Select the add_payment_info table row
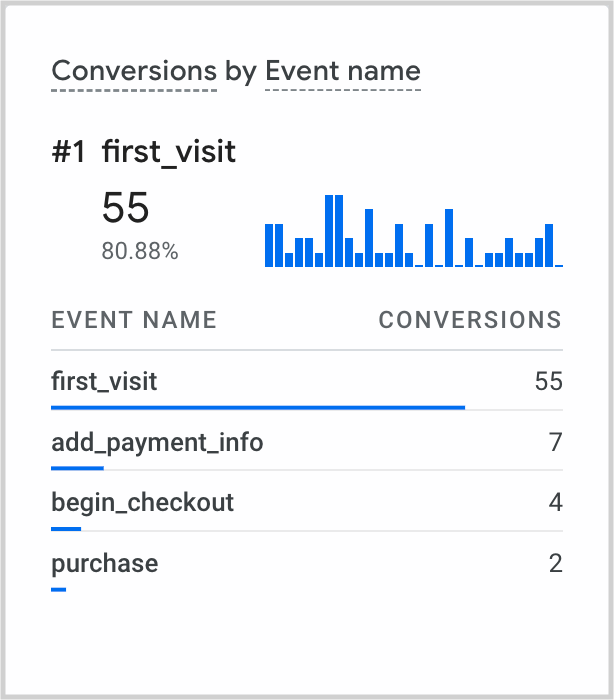The image size is (614, 700). [x=307, y=441]
